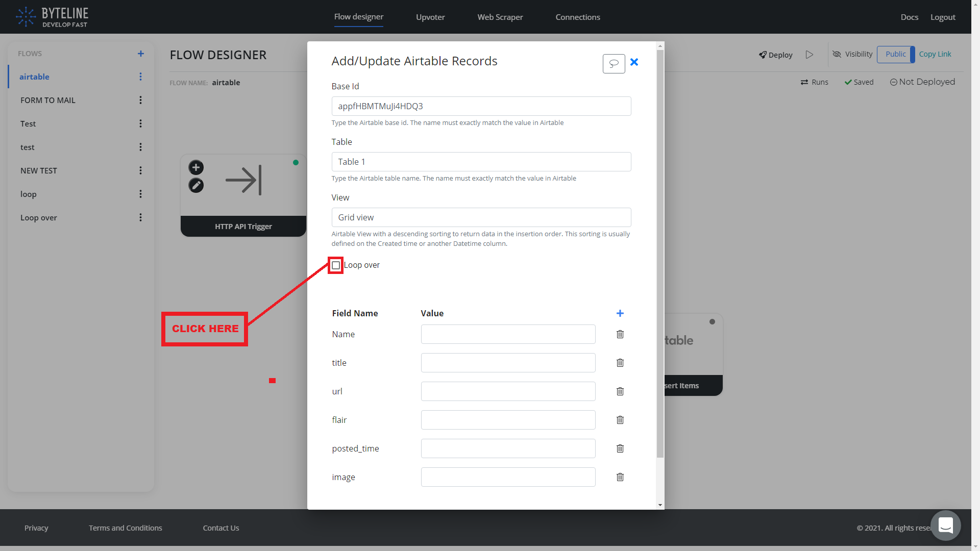Click the Visibility eye-slash icon

pyautogui.click(x=837, y=54)
